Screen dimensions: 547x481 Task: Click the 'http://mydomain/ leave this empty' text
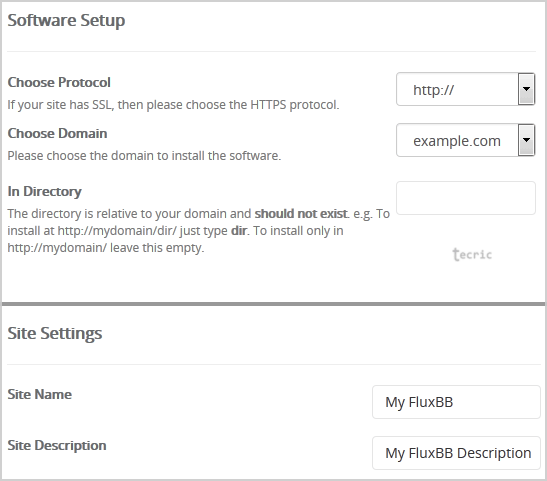coord(106,248)
